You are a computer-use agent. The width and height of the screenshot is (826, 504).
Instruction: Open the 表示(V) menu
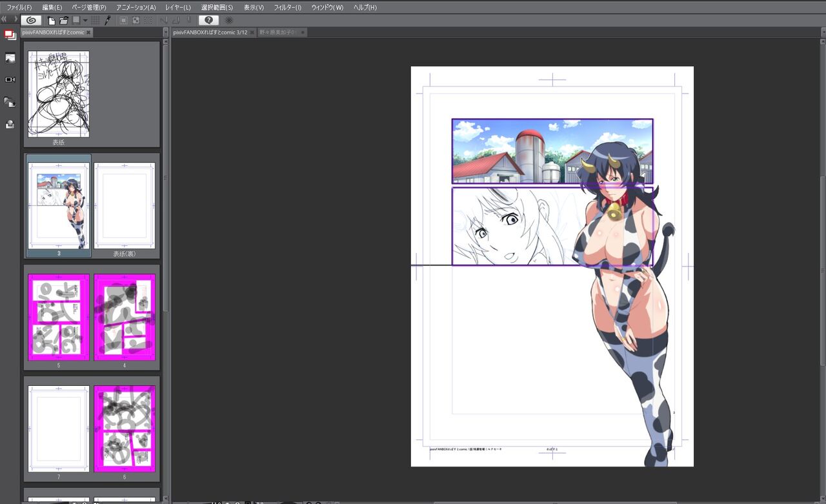click(x=254, y=7)
